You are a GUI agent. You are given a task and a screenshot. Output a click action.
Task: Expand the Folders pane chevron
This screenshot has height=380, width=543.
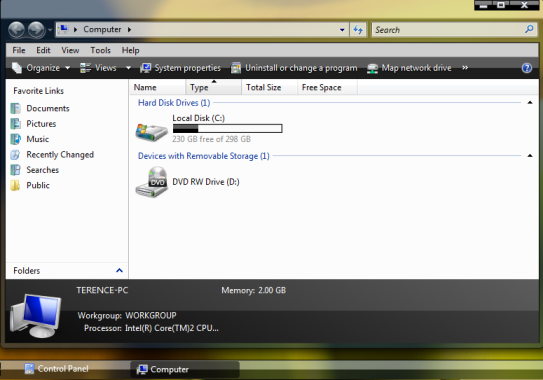coord(119,271)
